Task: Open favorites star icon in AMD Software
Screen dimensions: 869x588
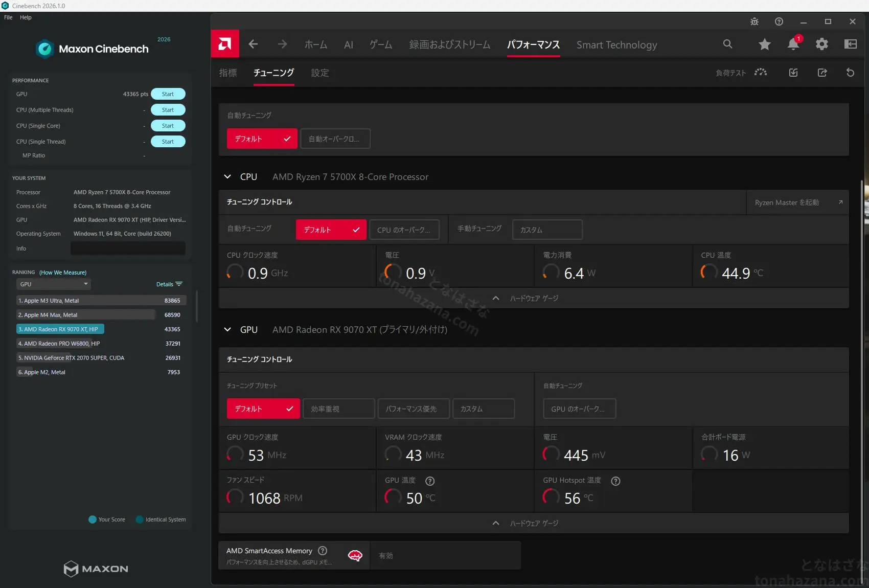Action: click(765, 44)
